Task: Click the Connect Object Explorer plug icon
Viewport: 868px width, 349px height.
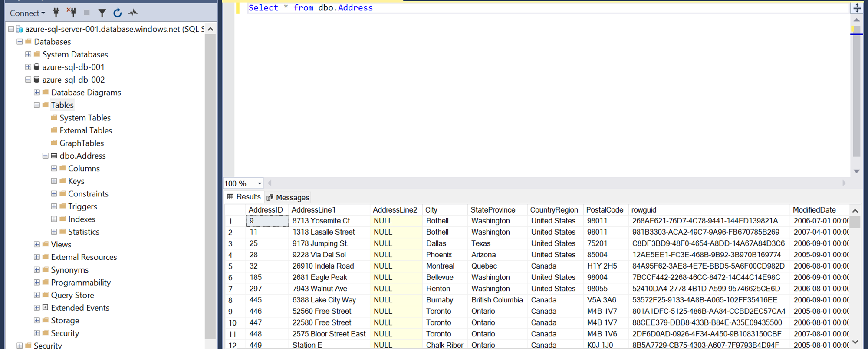Action: coord(56,13)
